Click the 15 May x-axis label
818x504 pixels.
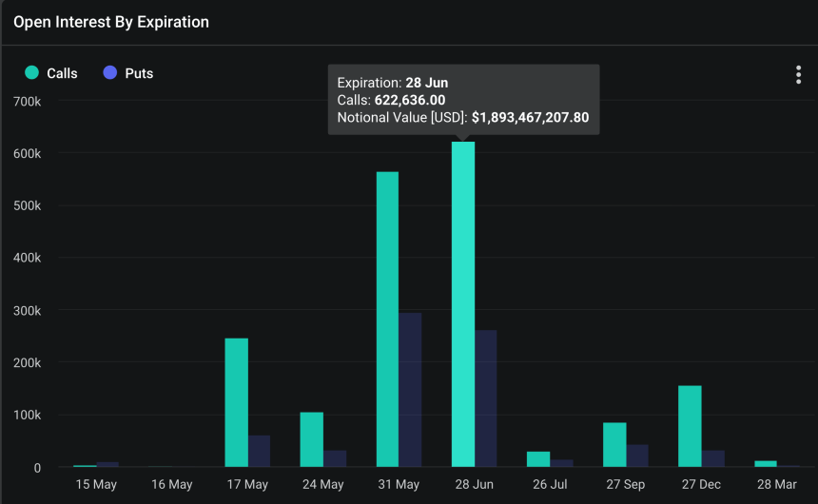(x=95, y=484)
